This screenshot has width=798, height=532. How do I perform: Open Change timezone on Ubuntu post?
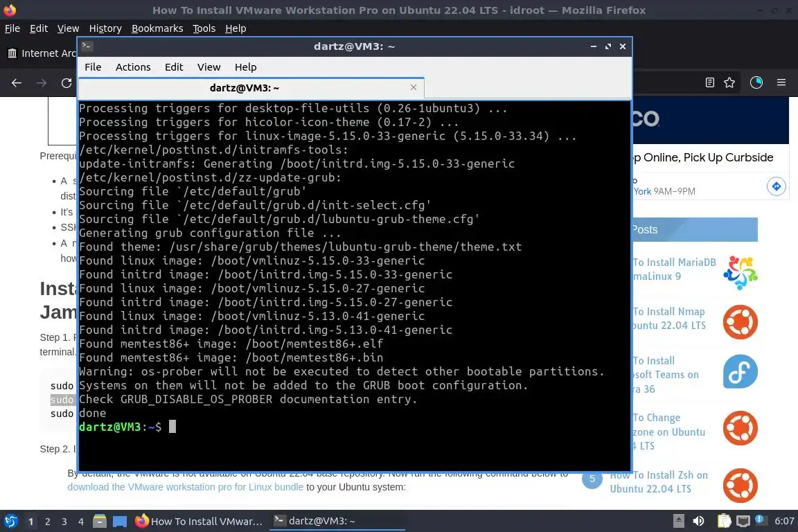(x=668, y=432)
